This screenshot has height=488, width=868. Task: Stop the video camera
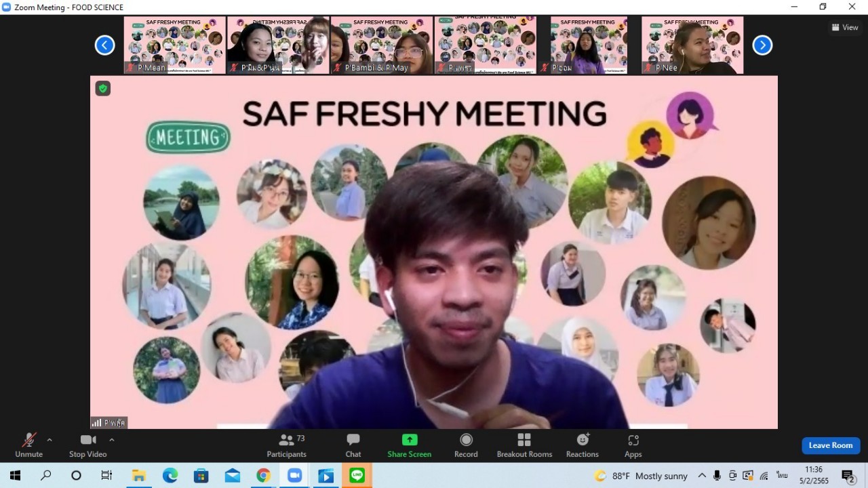point(87,445)
